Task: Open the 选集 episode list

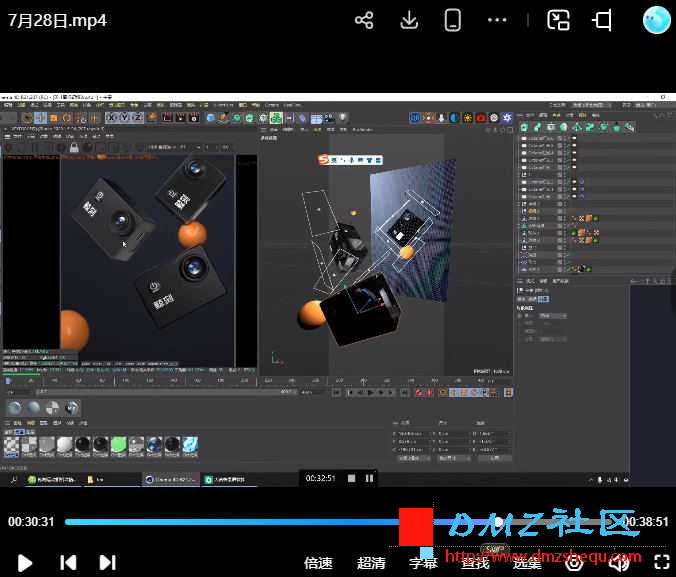Action: coord(527,562)
